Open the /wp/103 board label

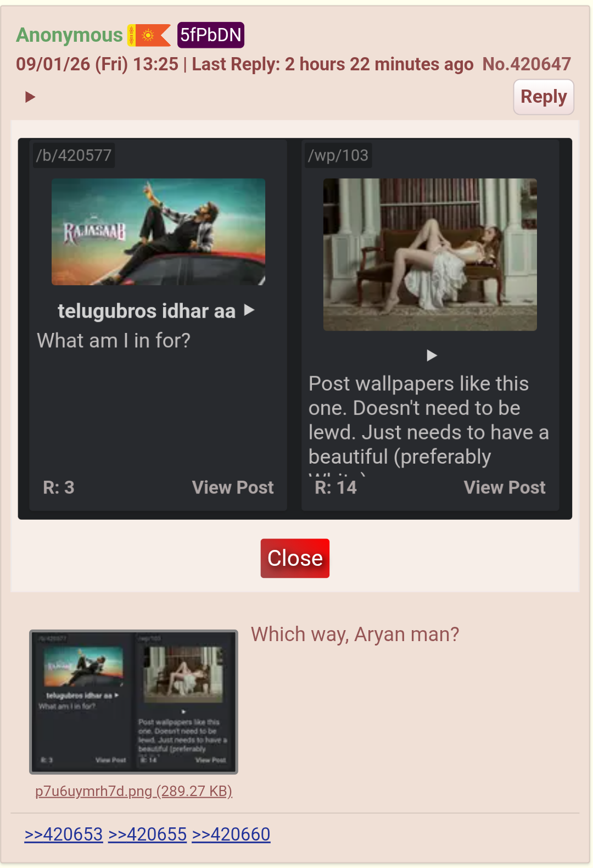[338, 155]
